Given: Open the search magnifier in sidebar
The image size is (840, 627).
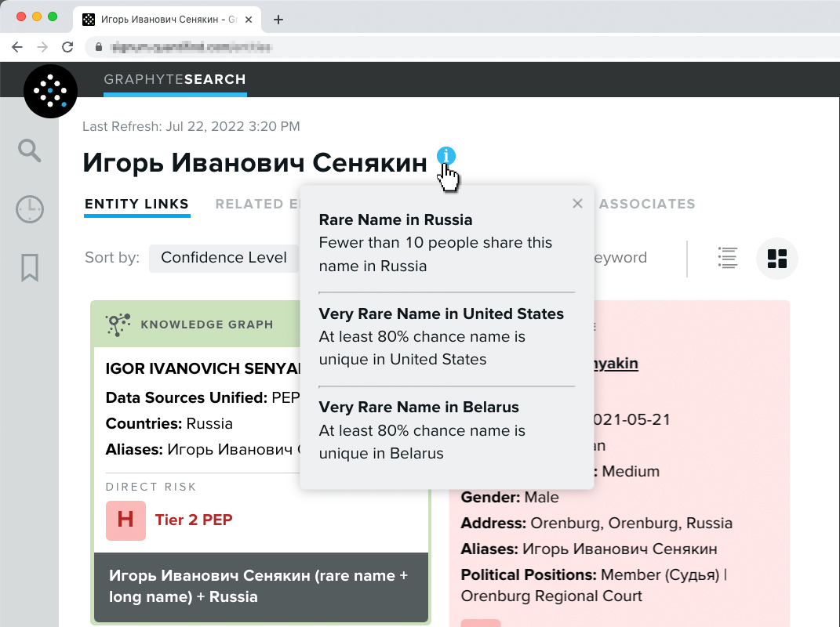Looking at the screenshot, I should [30, 150].
